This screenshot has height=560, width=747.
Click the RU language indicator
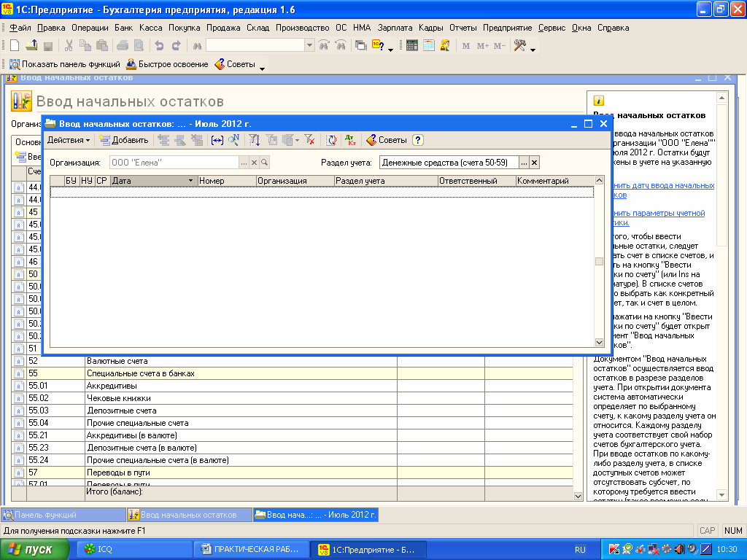pos(580,550)
